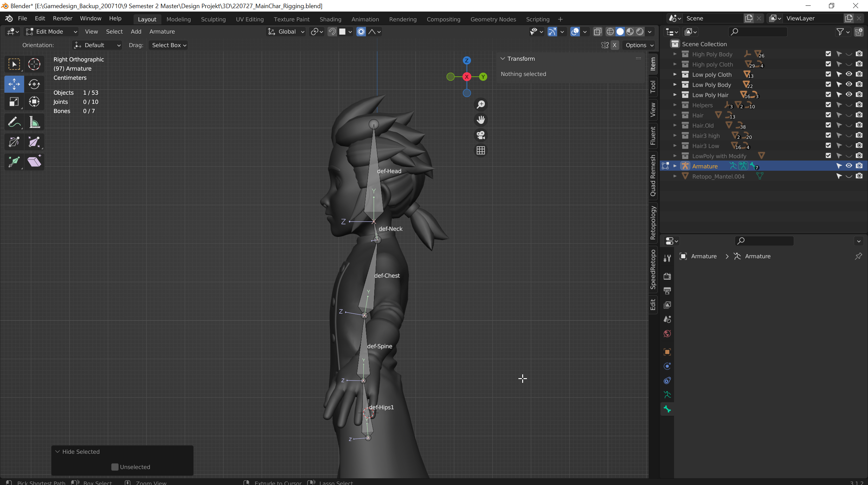The height and width of the screenshot is (485, 868).
Task: Select def-Head bone label in viewport
Action: pyautogui.click(x=389, y=171)
